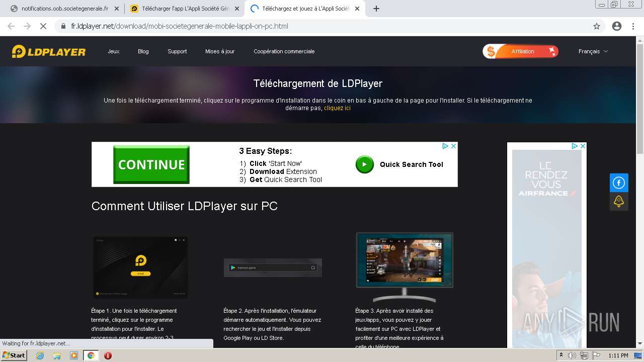Screen dimensions: 644x362
Task: Expand the Français language dropdown
Action: click(593, 51)
